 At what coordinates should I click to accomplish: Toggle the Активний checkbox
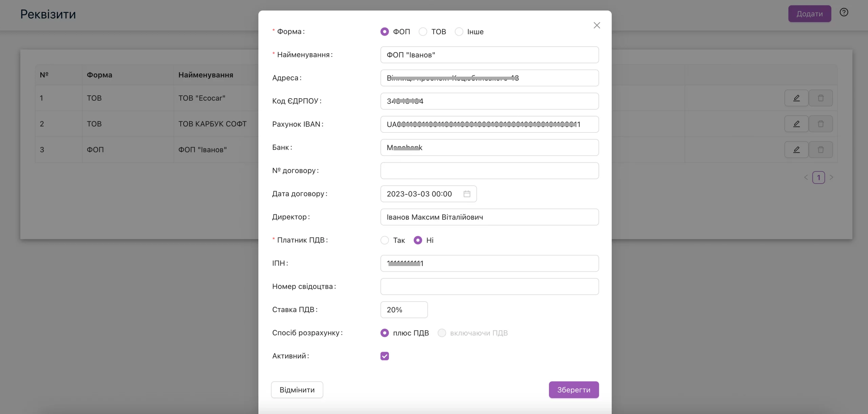384,356
